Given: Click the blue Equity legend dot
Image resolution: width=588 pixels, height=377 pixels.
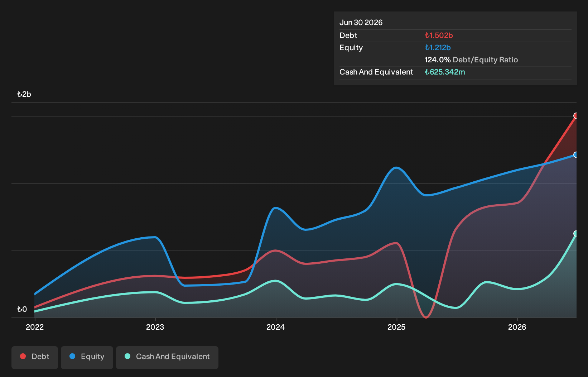Looking at the screenshot, I should click(72, 356).
